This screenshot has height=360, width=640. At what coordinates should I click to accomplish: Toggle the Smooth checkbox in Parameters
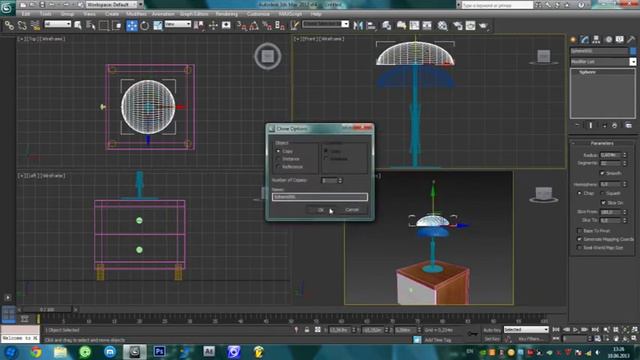(x=602, y=173)
